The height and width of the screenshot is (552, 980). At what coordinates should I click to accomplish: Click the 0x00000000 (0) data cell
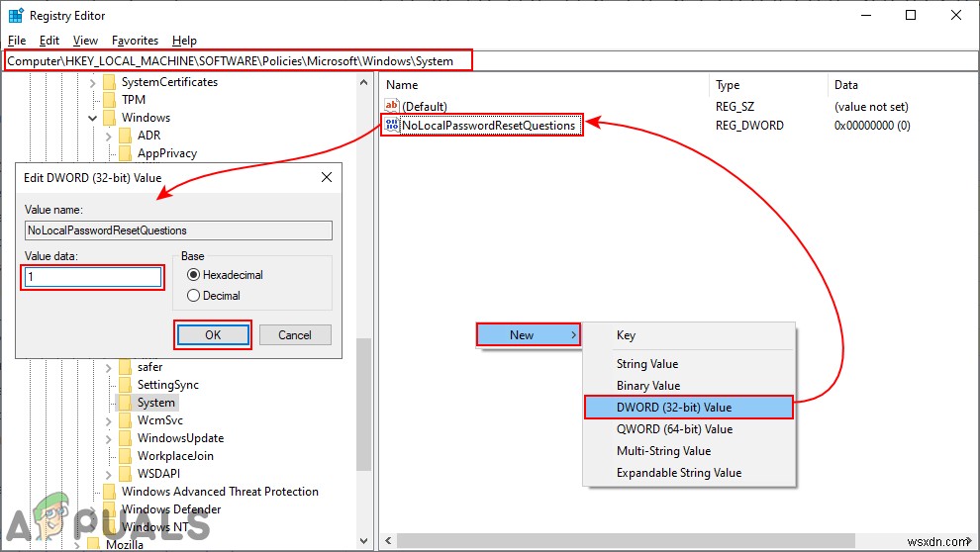click(872, 126)
